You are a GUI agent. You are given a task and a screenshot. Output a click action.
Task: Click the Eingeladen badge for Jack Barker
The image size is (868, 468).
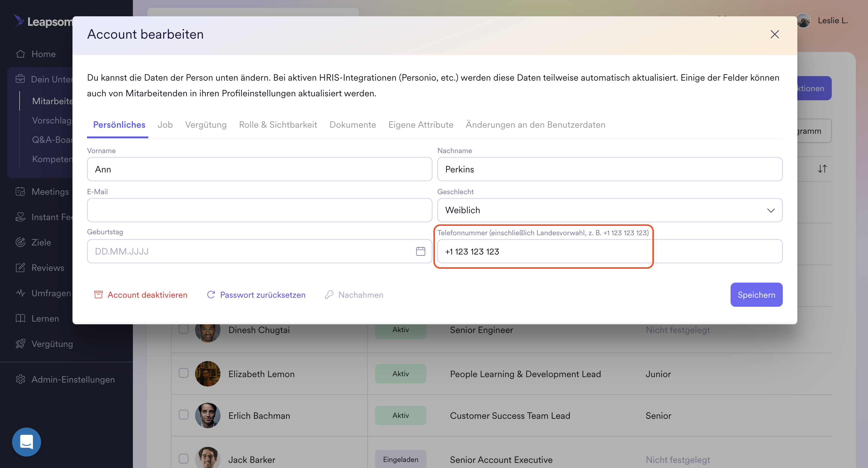[400, 459]
